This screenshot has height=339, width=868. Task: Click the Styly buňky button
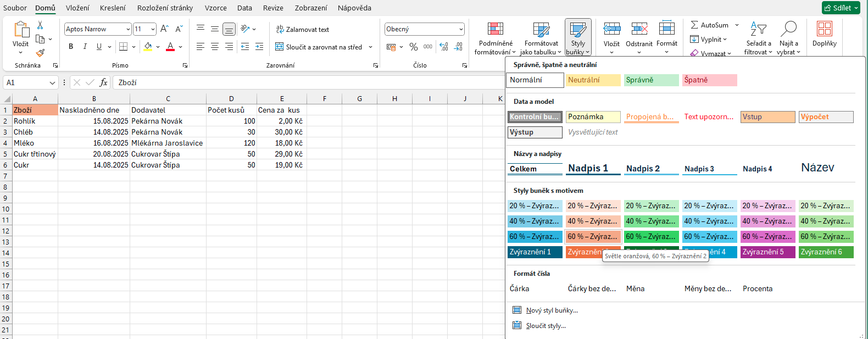pos(578,38)
